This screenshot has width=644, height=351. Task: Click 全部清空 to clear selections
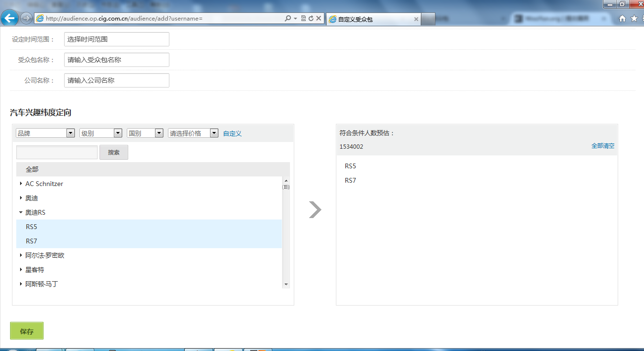(603, 146)
